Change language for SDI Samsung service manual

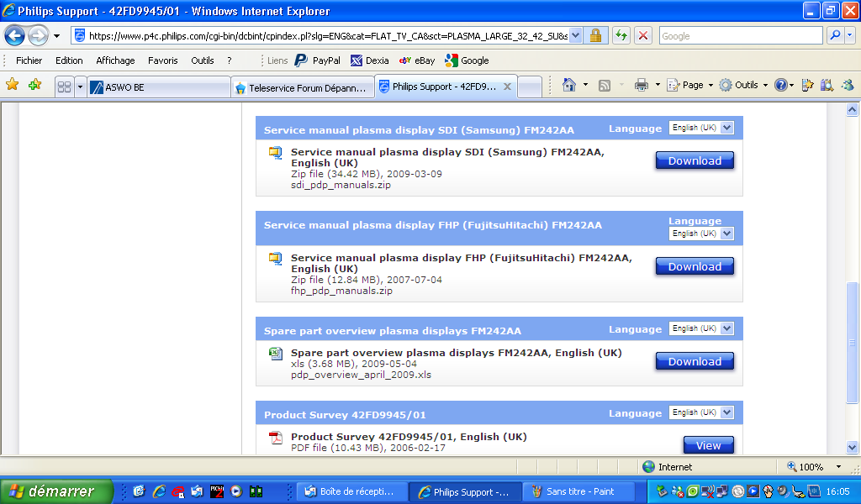point(701,128)
